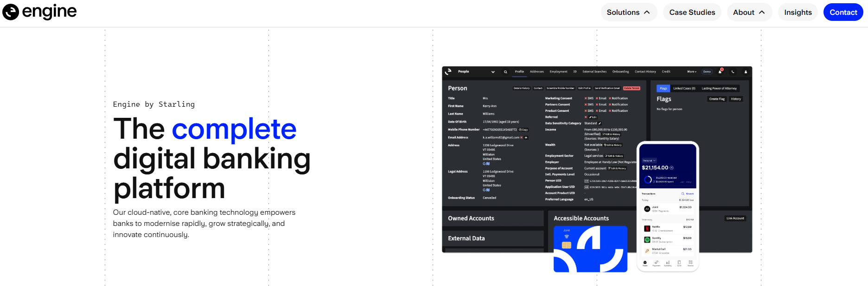Switch to External Searches tab

594,71
